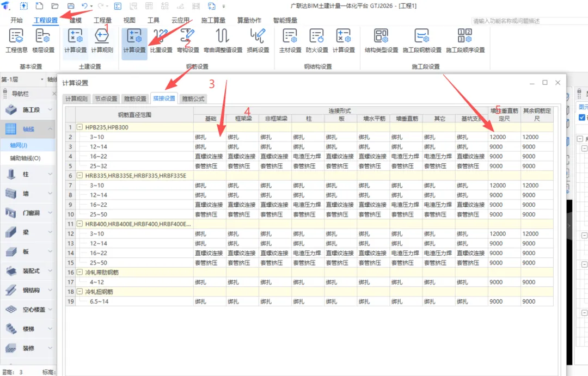Switch to 建模 ribbon tab

click(x=75, y=20)
